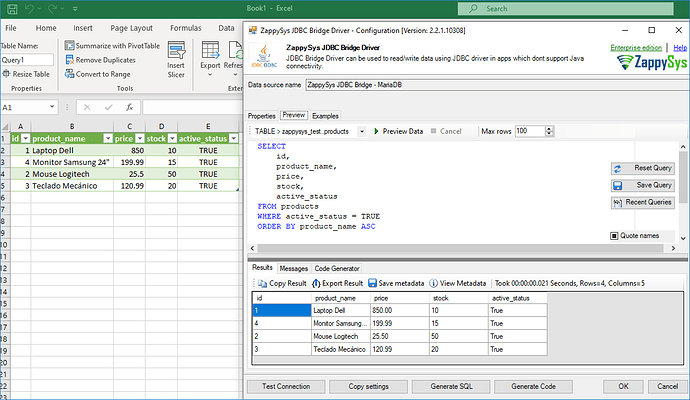Open the stock column filter dropdown

172,139
